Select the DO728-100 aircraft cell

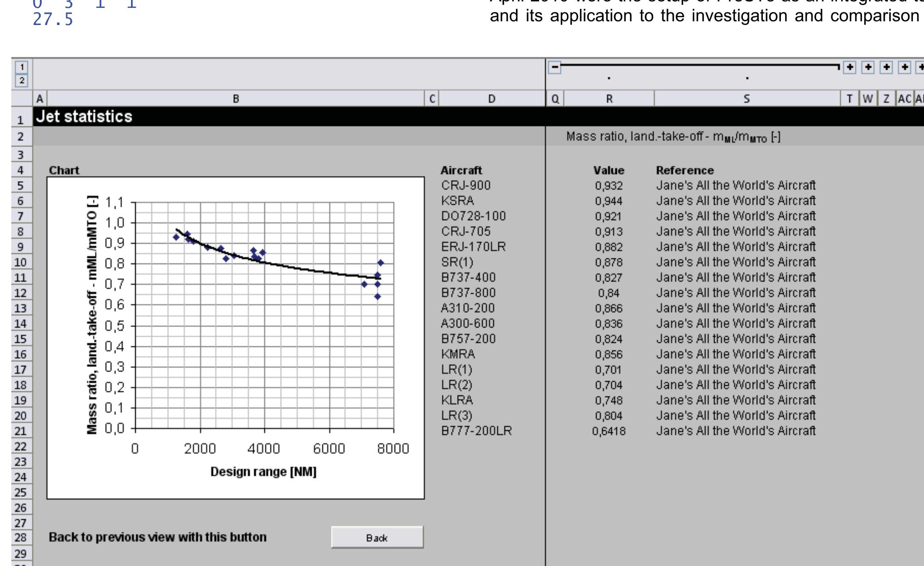[473, 216]
